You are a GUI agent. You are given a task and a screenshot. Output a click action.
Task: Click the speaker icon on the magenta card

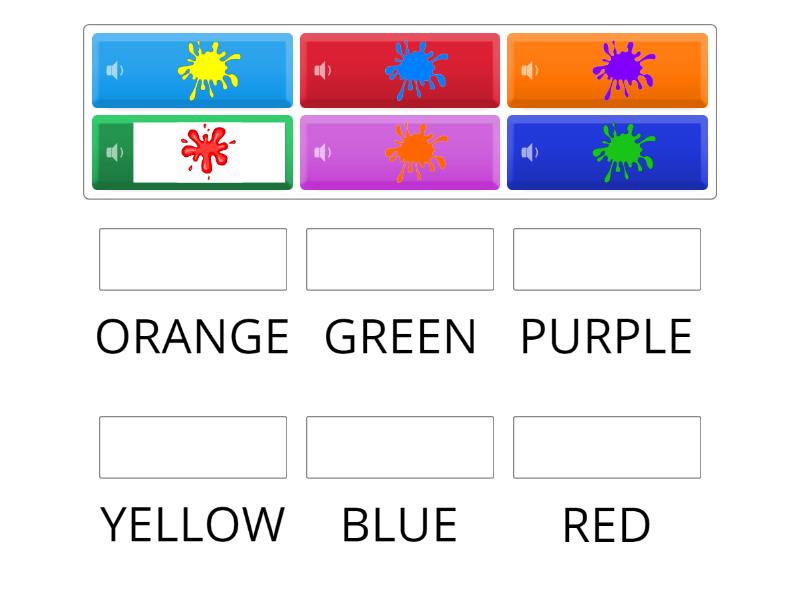pyautogui.click(x=320, y=152)
